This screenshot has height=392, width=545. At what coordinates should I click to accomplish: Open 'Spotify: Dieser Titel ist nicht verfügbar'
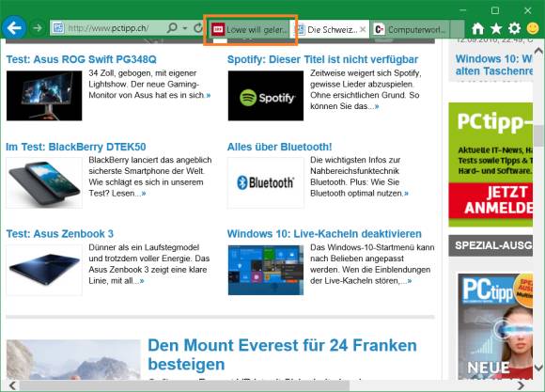(x=322, y=59)
